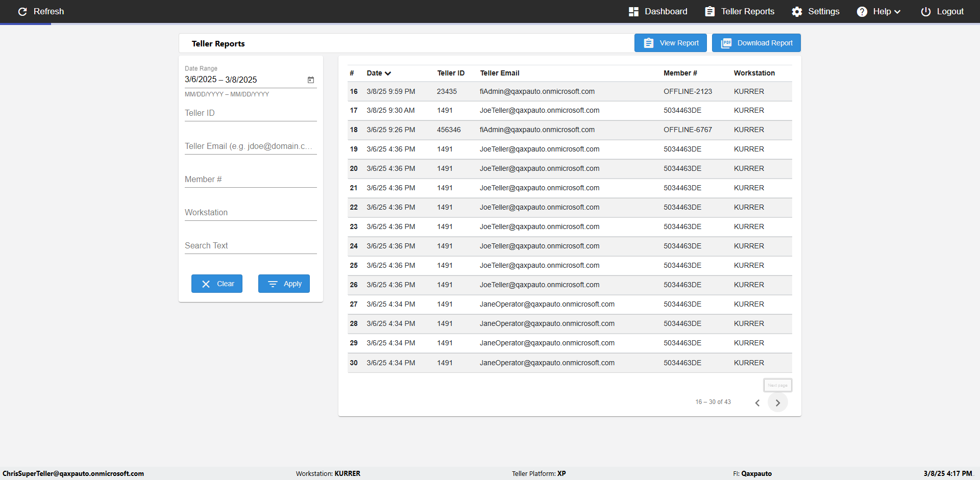The image size is (980, 480).
Task: Sort by the Date column header
Action: point(379,73)
